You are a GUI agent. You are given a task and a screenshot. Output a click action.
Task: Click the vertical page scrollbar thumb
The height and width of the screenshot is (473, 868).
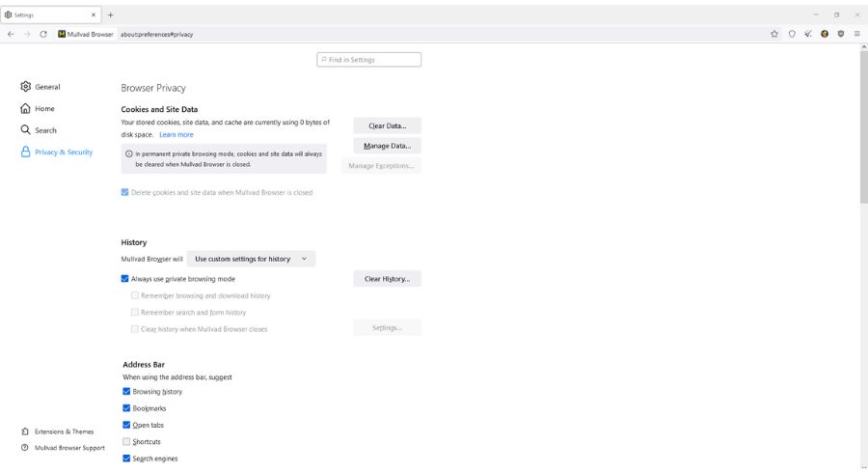863,127
